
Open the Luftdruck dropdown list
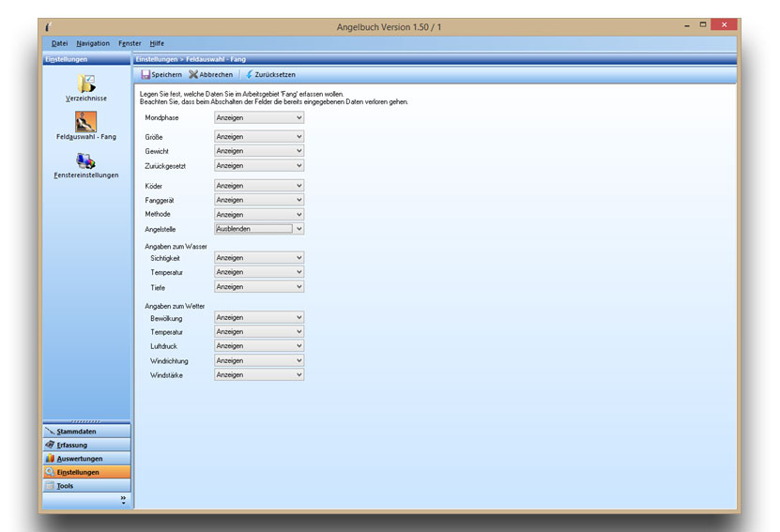259,346
